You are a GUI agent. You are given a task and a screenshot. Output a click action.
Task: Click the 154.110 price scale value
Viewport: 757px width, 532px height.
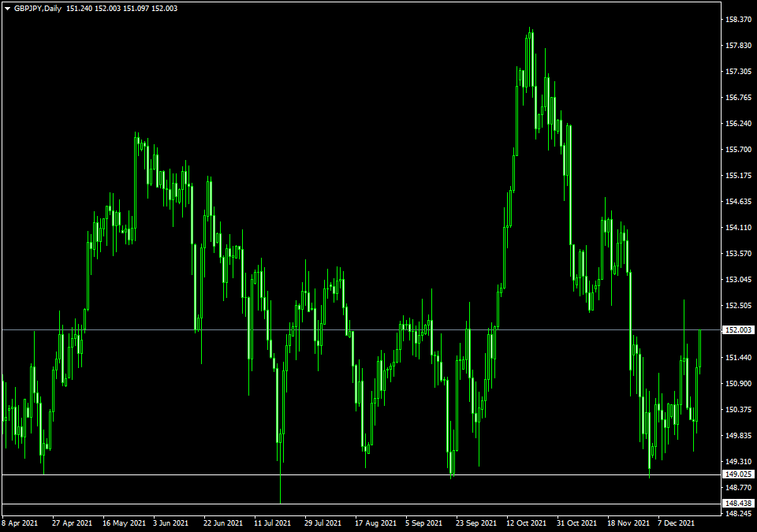click(739, 227)
